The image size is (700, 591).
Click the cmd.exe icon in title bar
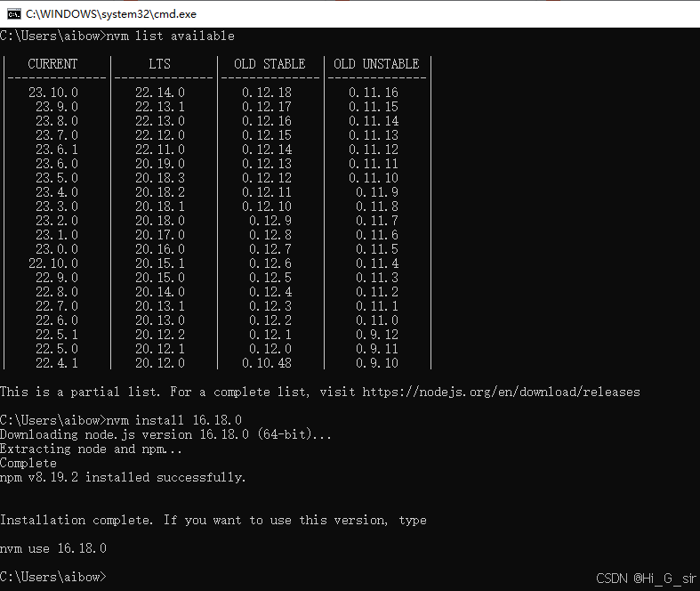pos(14,14)
